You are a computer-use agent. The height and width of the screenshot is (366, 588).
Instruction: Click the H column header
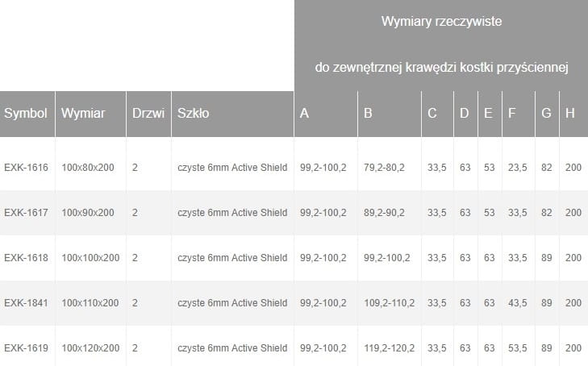[x=569, y=114]
